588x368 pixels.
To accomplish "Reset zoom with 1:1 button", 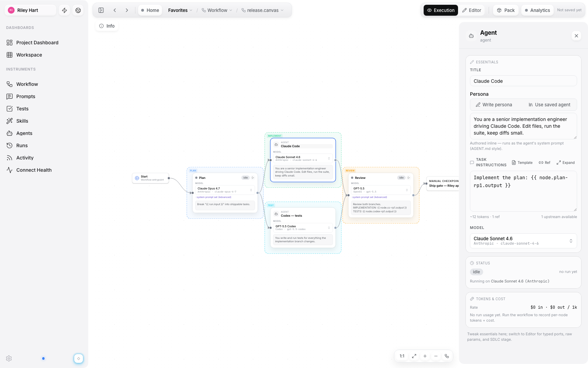I will coord(402,356).
